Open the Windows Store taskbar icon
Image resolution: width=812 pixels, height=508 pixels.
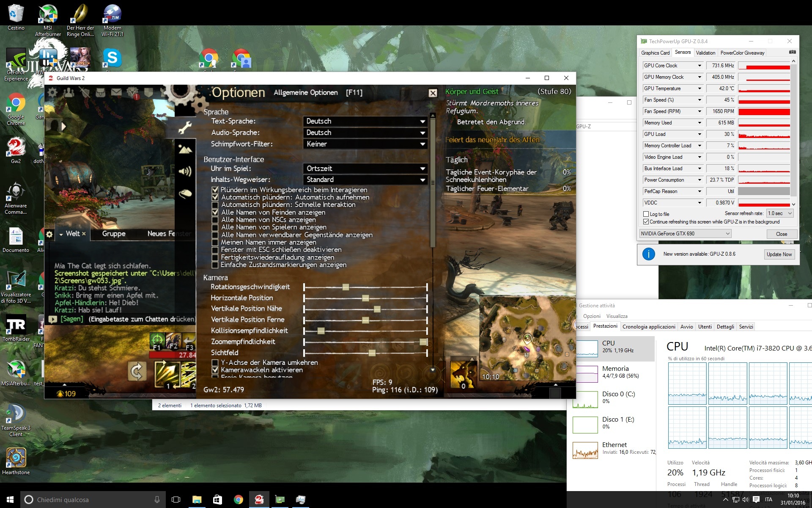pyautogui.click(x=217, y=500)
